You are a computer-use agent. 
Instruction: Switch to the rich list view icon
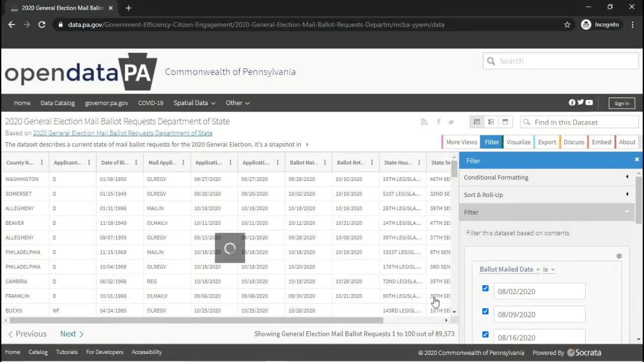tap(491, 122)
